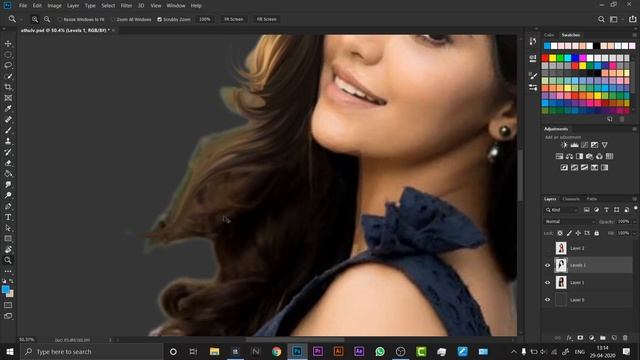This screenshot has width=640, height=360.
Task: Select the Zoom tool in left toolbar
Action: pos(8,260)
